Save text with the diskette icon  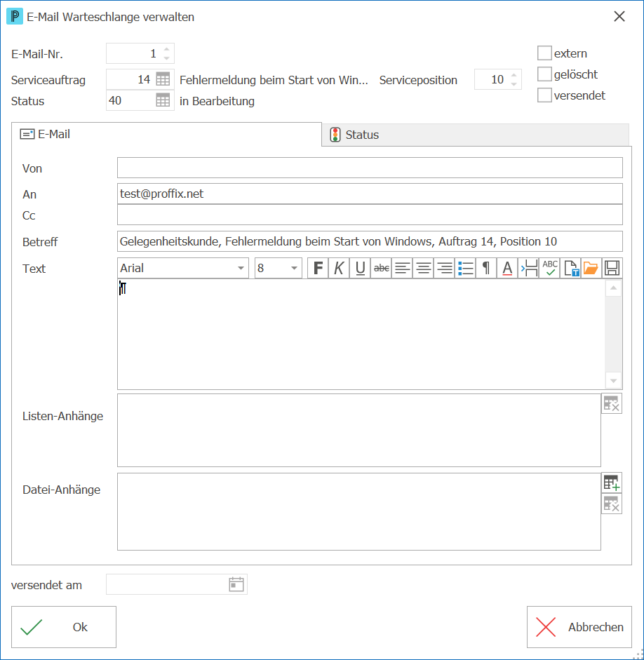pyautogui.click(x=612, y=268)
